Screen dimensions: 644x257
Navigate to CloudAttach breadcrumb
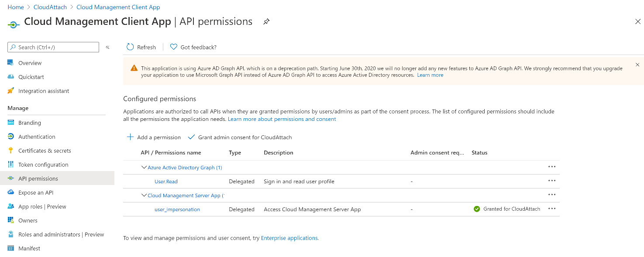pos(50,7)
